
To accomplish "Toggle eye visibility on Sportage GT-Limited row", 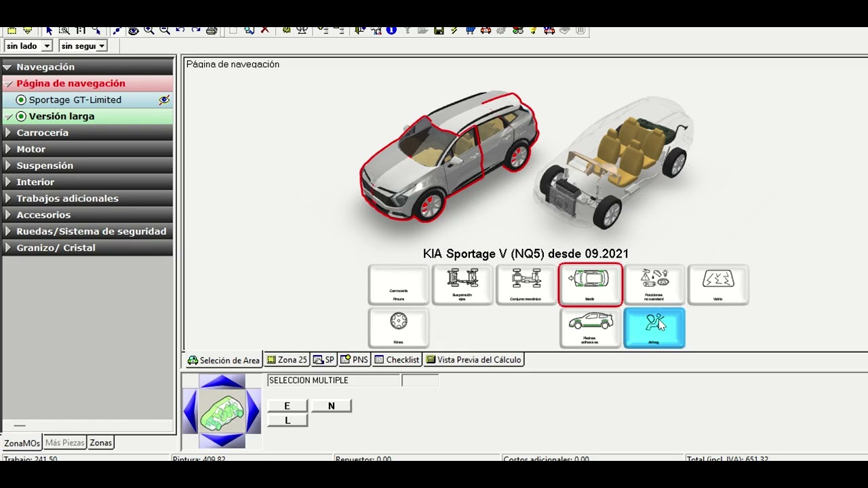I will pyautogui.click(x=164, y=100).
